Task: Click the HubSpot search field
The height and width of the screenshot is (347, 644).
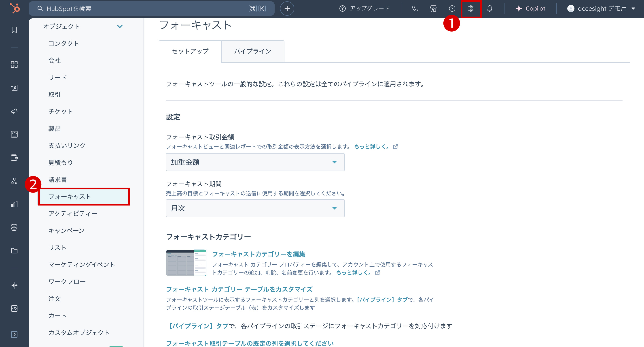Action: tap(152, 9)
